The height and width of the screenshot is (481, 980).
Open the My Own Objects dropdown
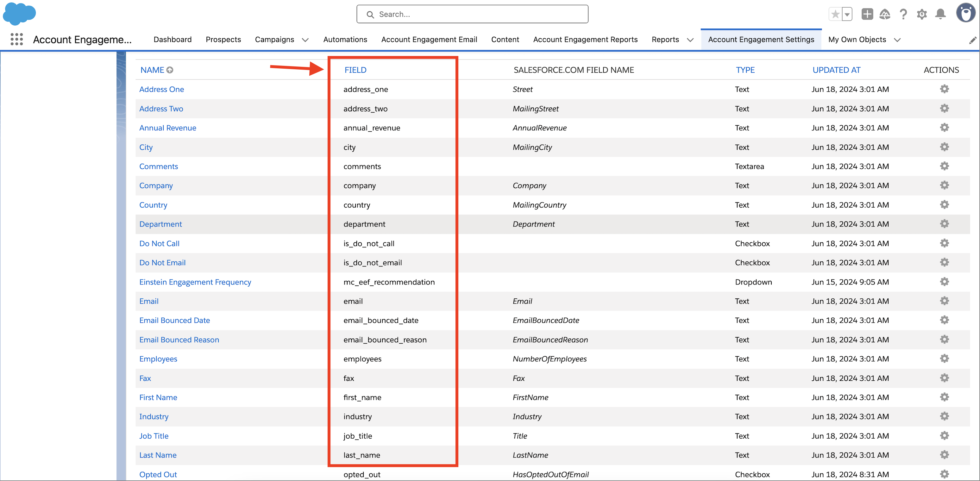coord(898,40)
